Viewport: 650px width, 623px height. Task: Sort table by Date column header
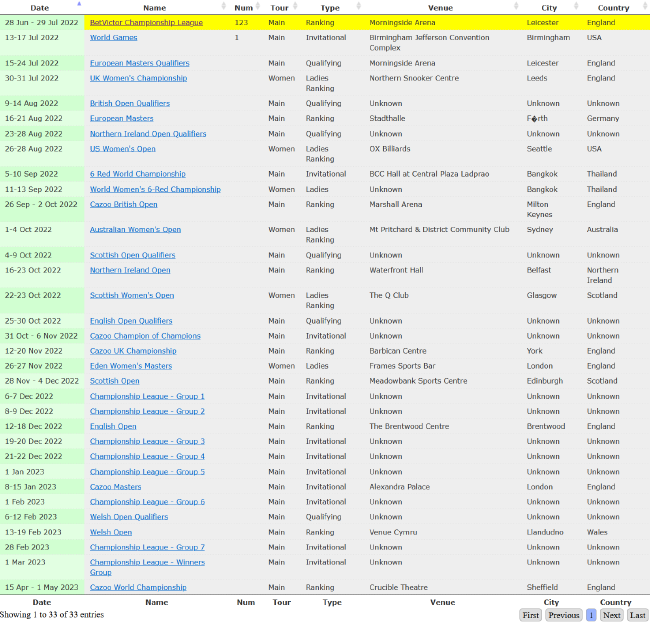coord(41,7)
